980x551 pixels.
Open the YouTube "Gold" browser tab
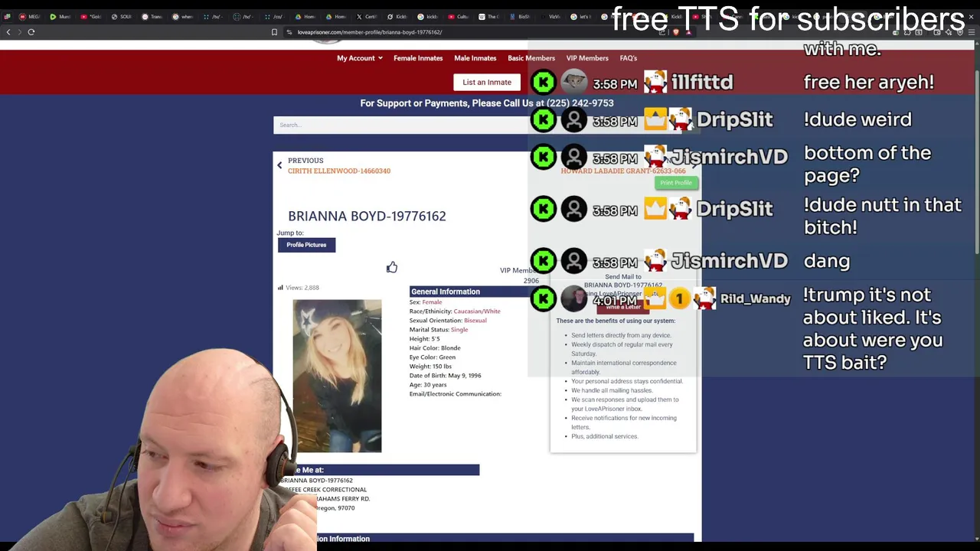pos(90,16)
